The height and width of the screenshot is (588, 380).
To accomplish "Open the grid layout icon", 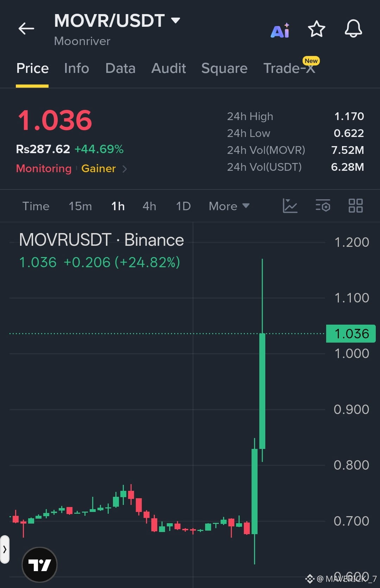I will (x=355, y=206).
